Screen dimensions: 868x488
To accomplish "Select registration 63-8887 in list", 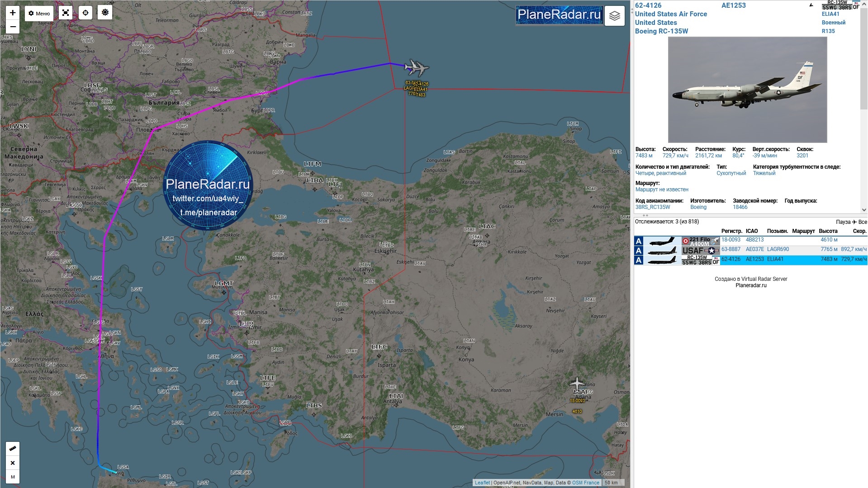I will click(x=731, y=249).
